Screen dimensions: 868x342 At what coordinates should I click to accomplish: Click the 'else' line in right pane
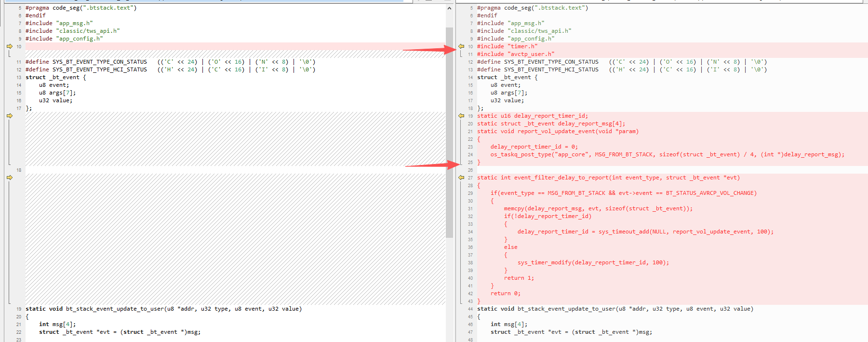511,247
